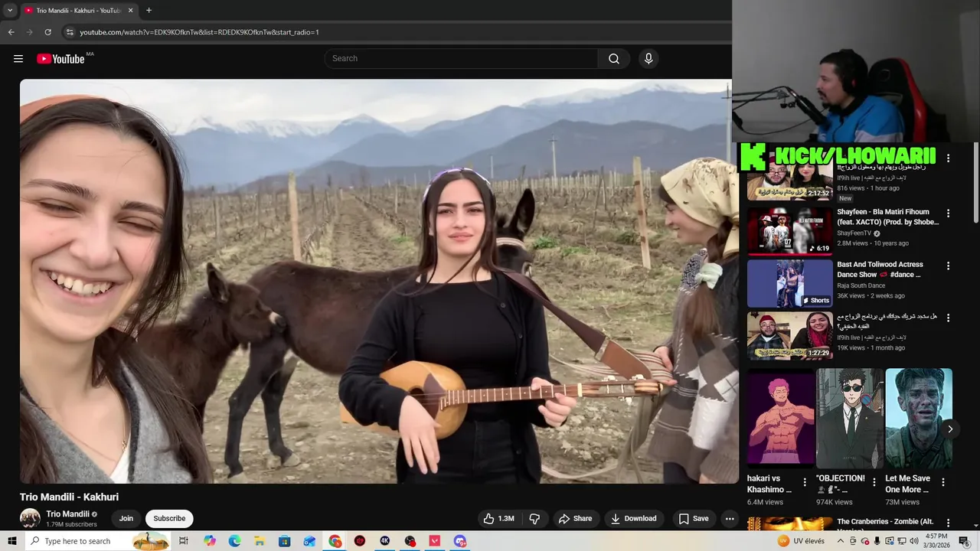Join the Trio Mandili channel
980x551 pixels.
click(126, 519)
